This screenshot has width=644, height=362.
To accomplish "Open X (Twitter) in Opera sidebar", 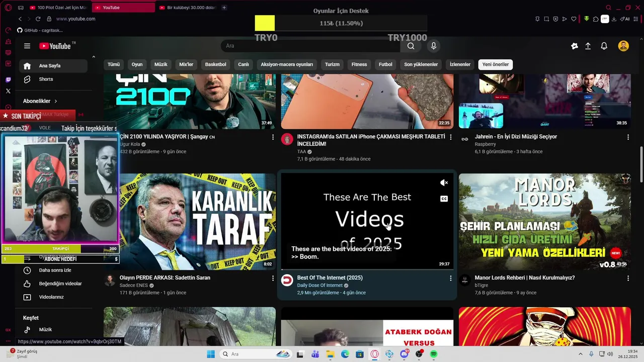I will (x=8, y=91).
